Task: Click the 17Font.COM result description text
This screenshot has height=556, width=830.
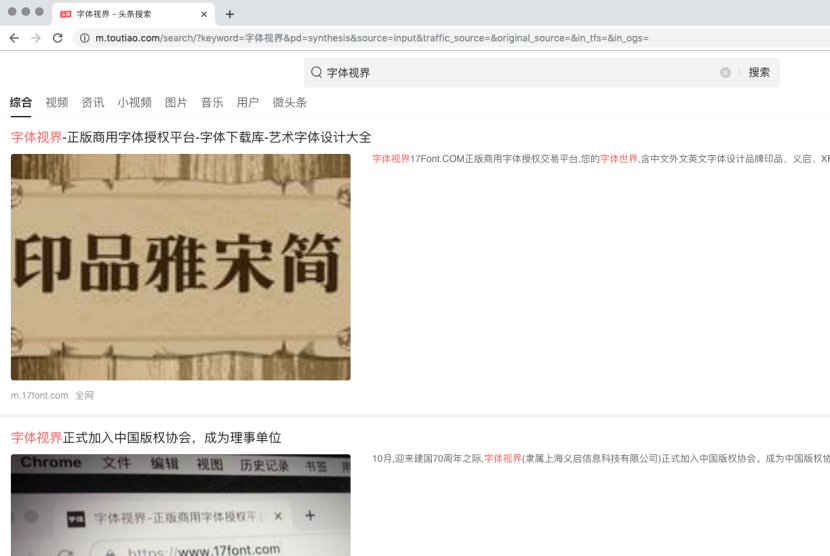Action: [601, 159]
